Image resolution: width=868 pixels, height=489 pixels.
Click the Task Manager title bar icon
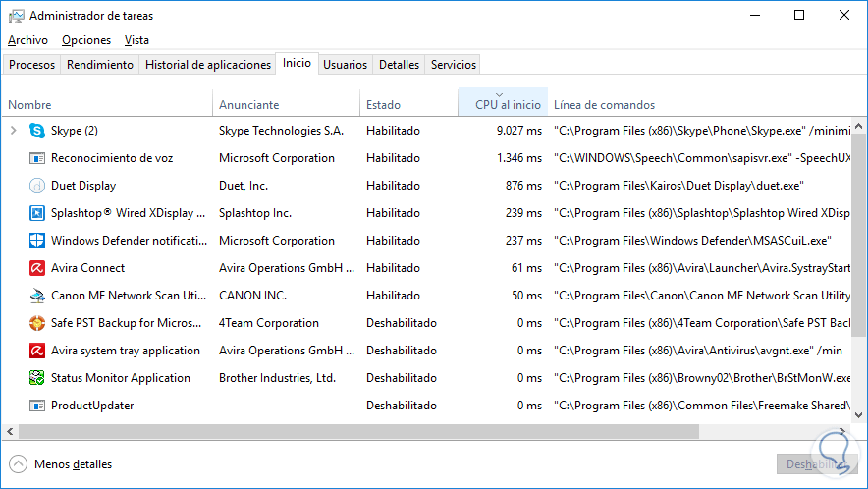point(17,16)
